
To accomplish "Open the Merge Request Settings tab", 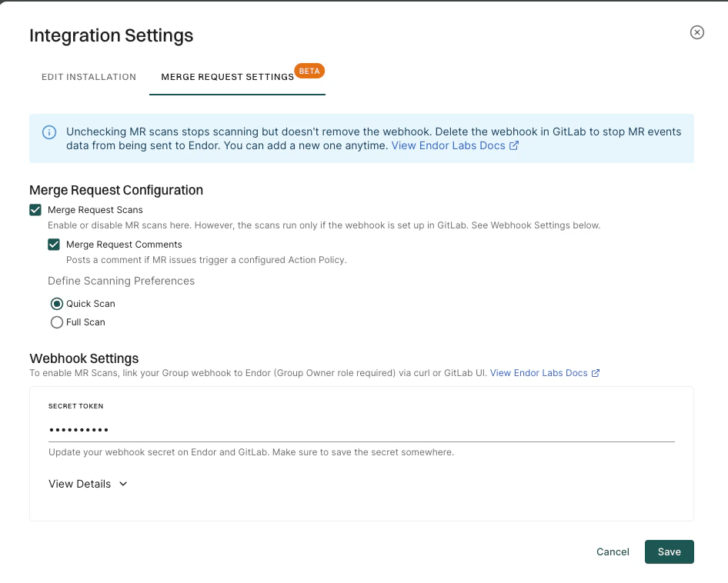I will [227, 77].
